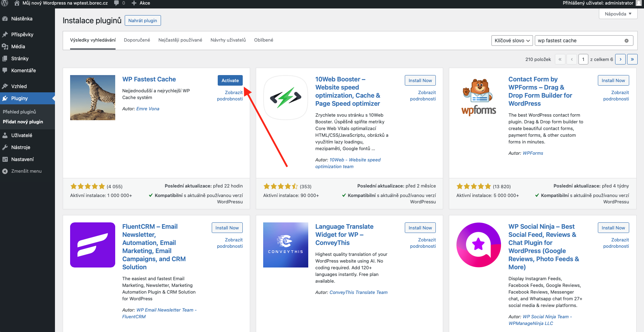
Task: Open author link Emre Vona
Action: click(x=148, y=109)
